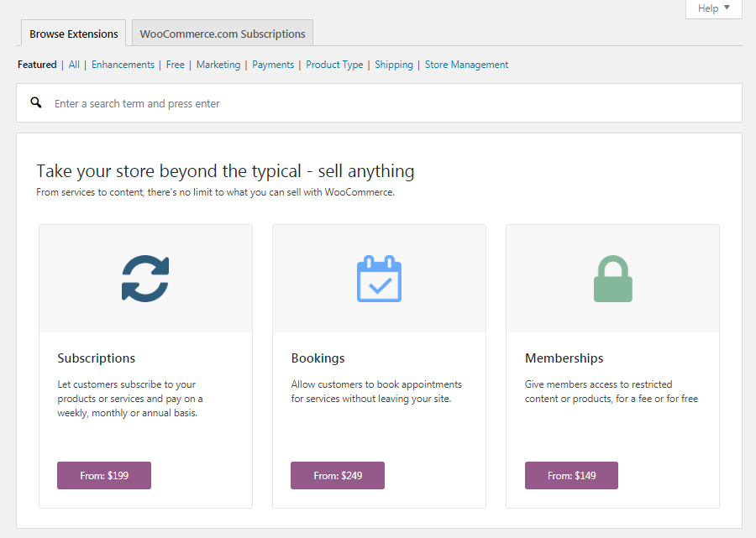Viewport: 756px width, 538px height.
Task: Click the Bookings calendar icon
Action: 378,277
